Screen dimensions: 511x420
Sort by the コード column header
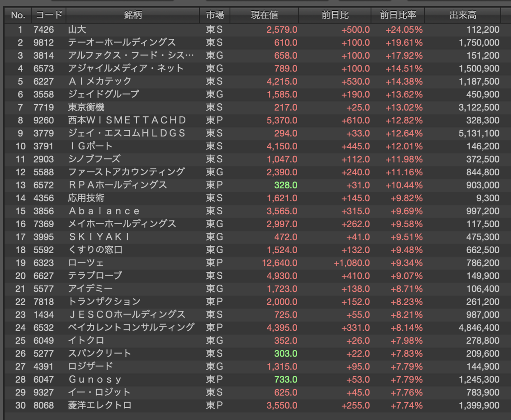[x=49, y=16]
